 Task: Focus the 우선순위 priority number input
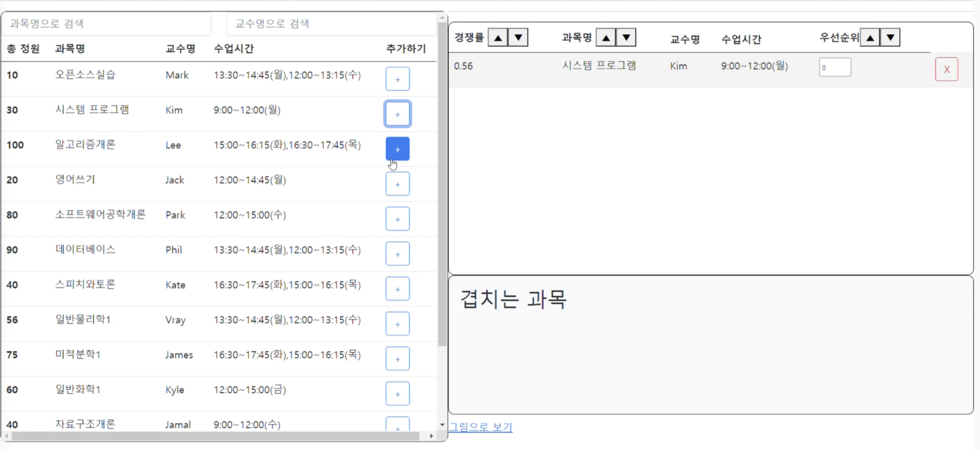coord(835,67)
